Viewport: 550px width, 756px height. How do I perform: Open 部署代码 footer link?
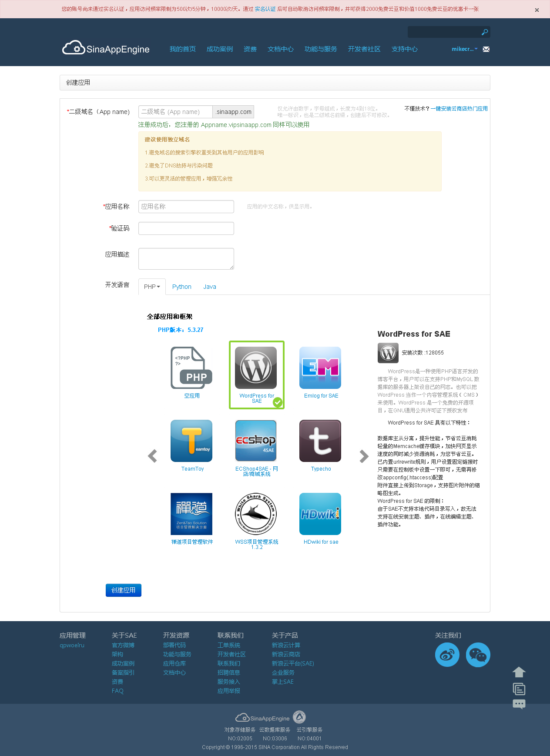tap(174, 646)
